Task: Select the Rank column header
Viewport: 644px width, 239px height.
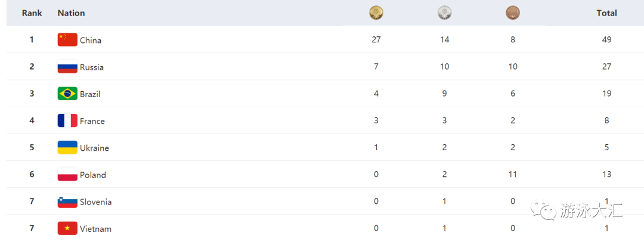Action: [32, 13]
